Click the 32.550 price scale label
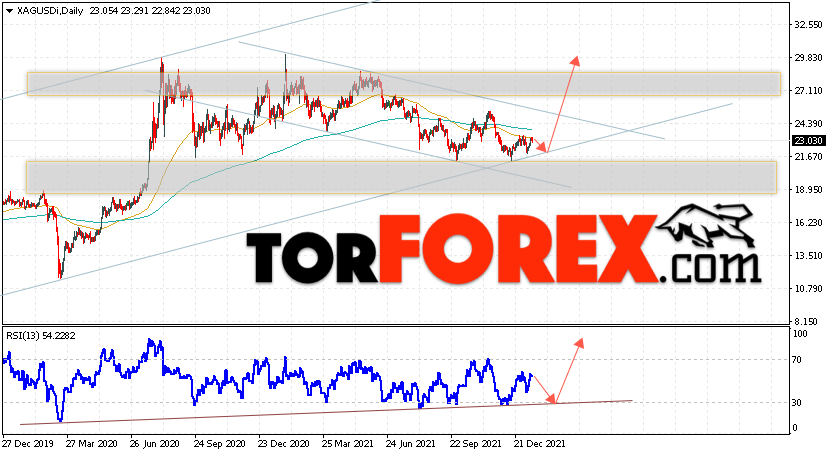830x455 pixels. (808, 25)
